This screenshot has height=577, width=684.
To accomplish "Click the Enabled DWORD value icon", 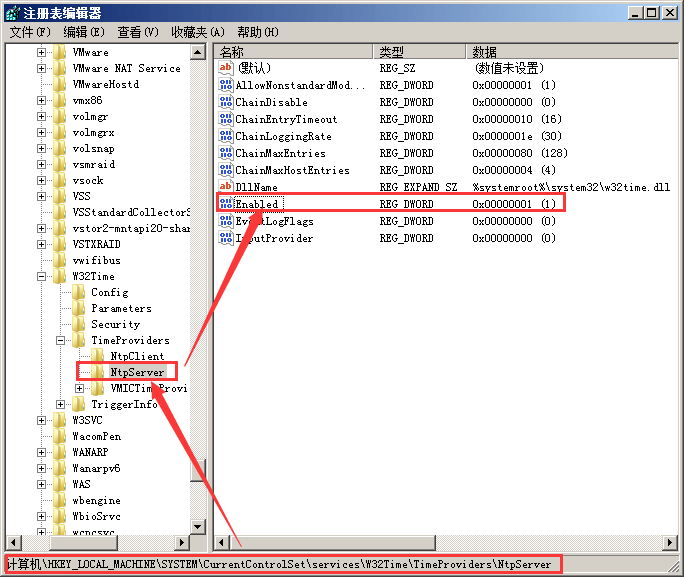I will click(226, 204).
